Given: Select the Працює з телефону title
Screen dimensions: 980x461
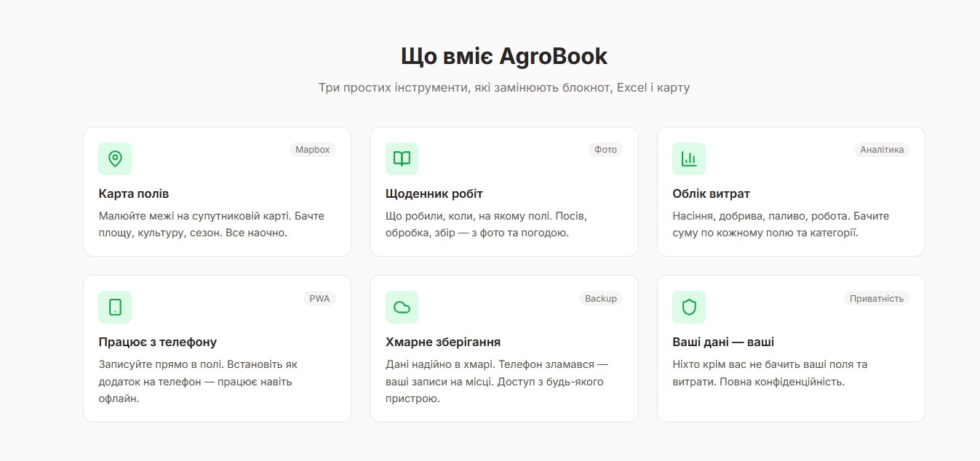Looking at the screenshot, I should [x=157, y=342].
